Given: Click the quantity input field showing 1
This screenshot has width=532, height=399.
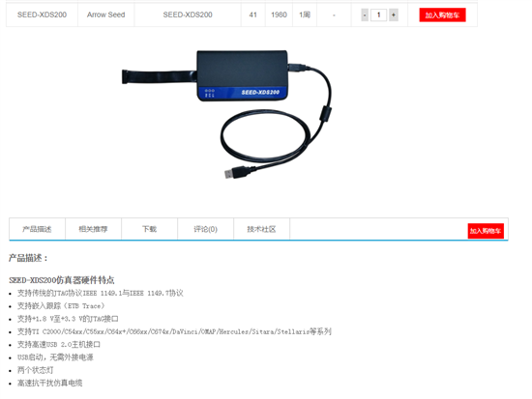Looking at the screenshot, I should coord(378,14).
